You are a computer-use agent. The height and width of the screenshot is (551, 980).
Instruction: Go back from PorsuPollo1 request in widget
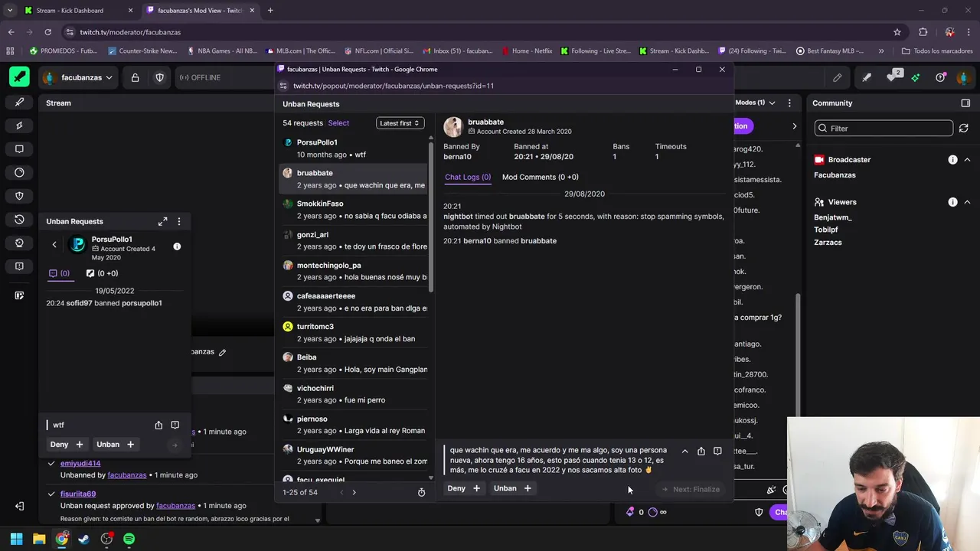(54, 244)
